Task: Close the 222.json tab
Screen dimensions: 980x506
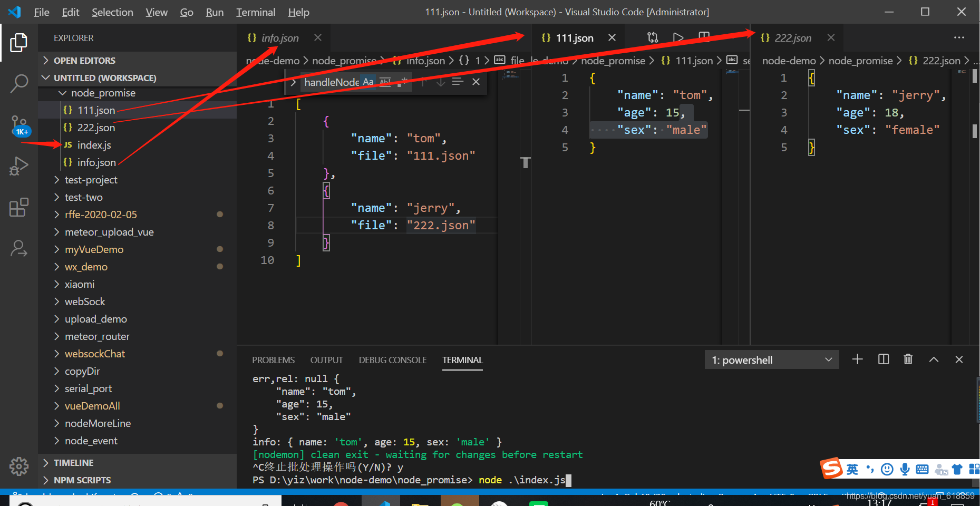Action: (831, 37)
